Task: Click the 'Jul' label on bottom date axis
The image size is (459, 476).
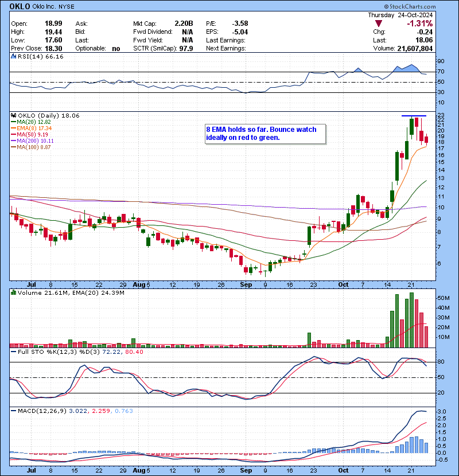Action: [x=32, y=470]
